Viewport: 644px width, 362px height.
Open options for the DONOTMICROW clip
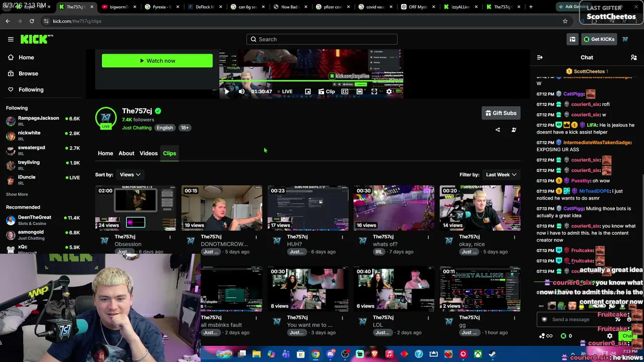click(x=256, y=237)
